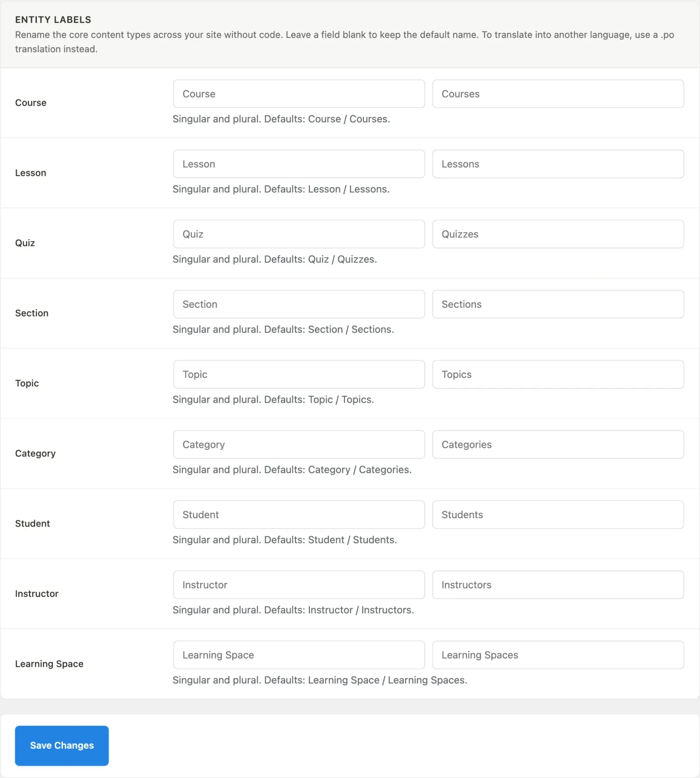Click hint text 'Defaults: Category / Categories.'

(x=338, y=470)
